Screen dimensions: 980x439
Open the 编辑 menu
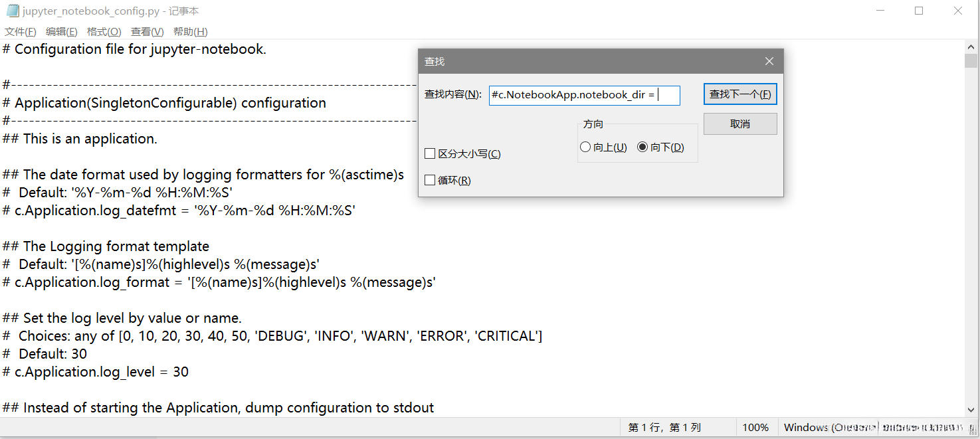(62, 32)
